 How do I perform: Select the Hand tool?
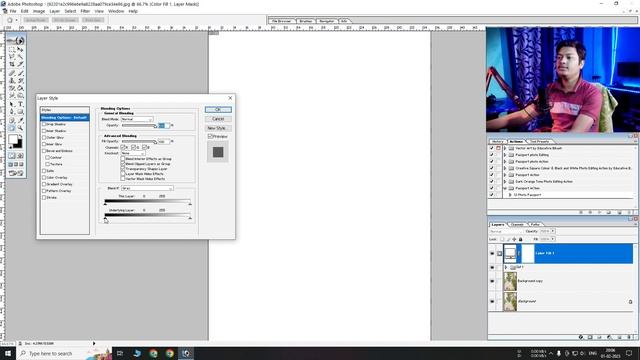(x=12, y=128)
